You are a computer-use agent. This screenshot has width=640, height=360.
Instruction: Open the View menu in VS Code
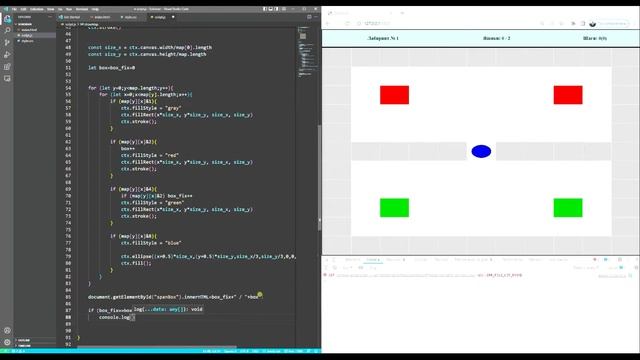[51, 9]
